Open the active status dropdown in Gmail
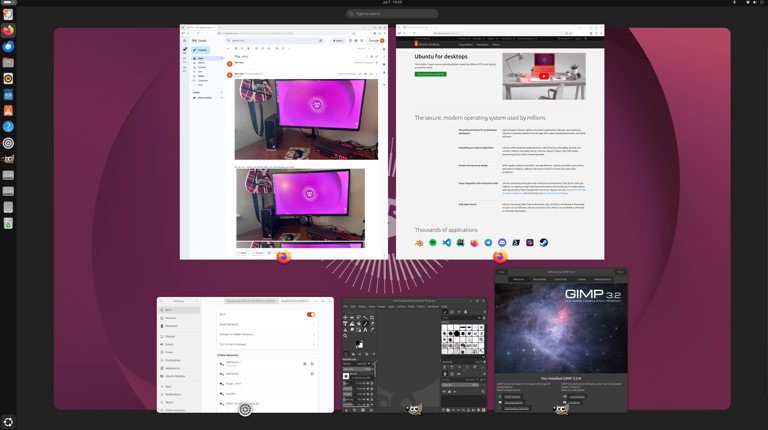768x430 pixels. click(338, 41)
